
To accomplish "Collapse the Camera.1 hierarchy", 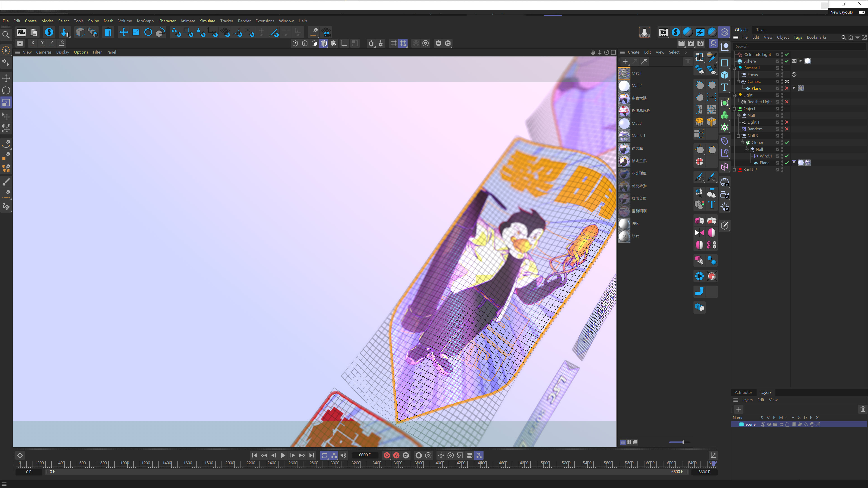I will (735, 68).
